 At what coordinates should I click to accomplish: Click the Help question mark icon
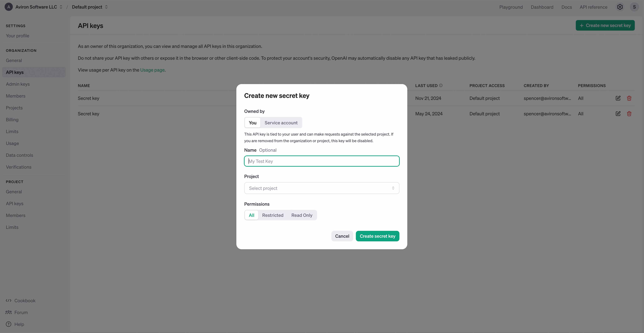(x=8, y=324)
